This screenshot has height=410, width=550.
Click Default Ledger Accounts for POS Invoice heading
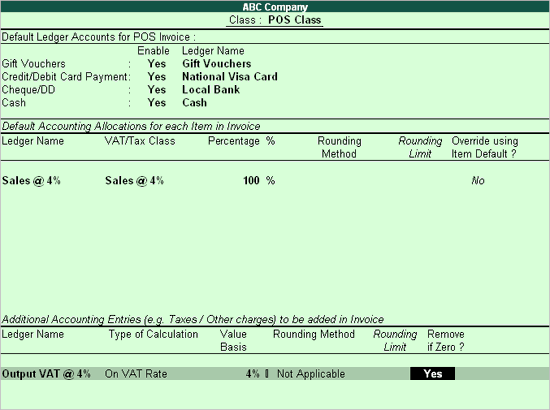99,37
